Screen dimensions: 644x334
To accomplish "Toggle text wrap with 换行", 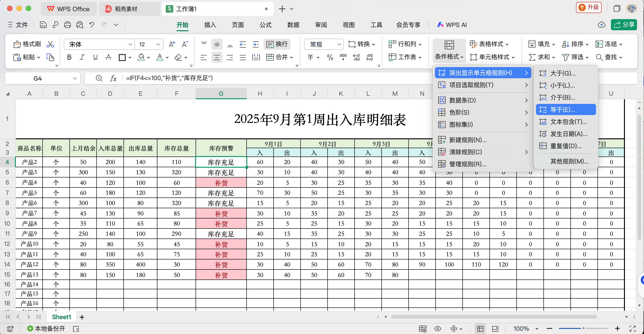I will [277, 44].
